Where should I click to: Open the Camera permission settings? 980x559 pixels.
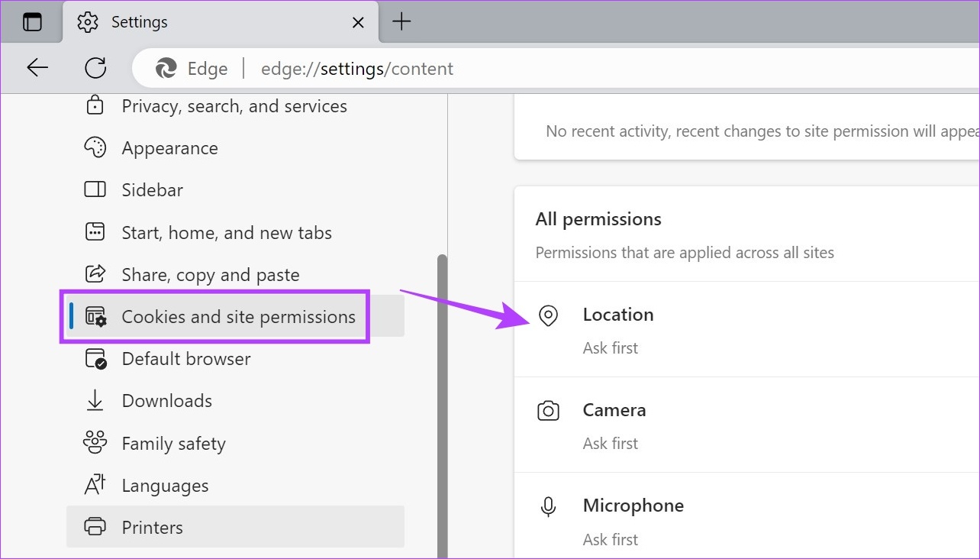614,410
